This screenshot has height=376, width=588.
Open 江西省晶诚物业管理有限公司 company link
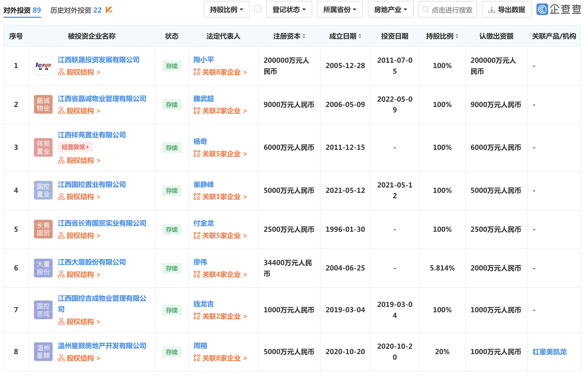(102, 99)
